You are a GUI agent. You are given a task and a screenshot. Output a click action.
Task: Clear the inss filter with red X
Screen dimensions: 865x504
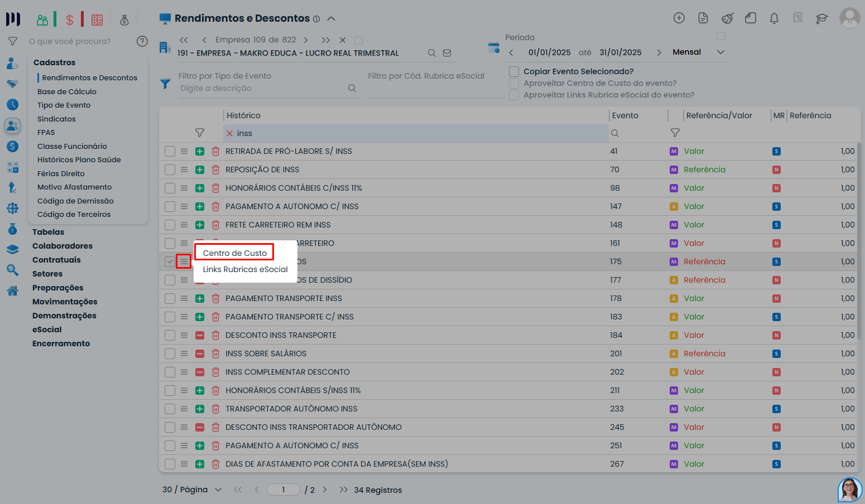[229, 133]
